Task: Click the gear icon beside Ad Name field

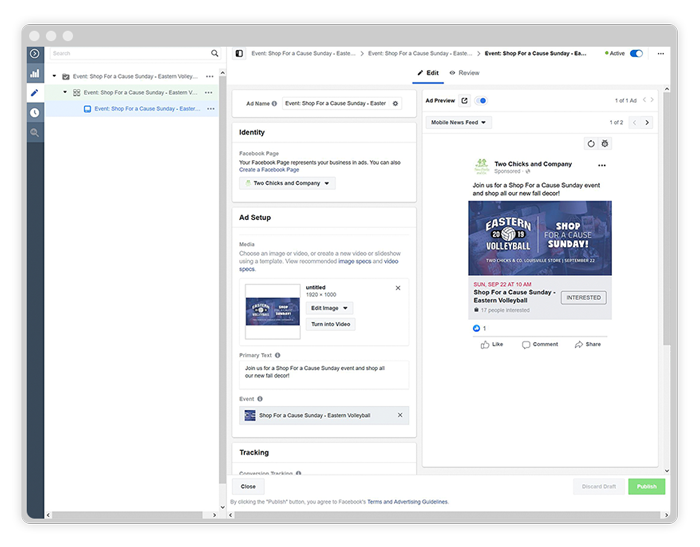Action: (x=396, y=103)
